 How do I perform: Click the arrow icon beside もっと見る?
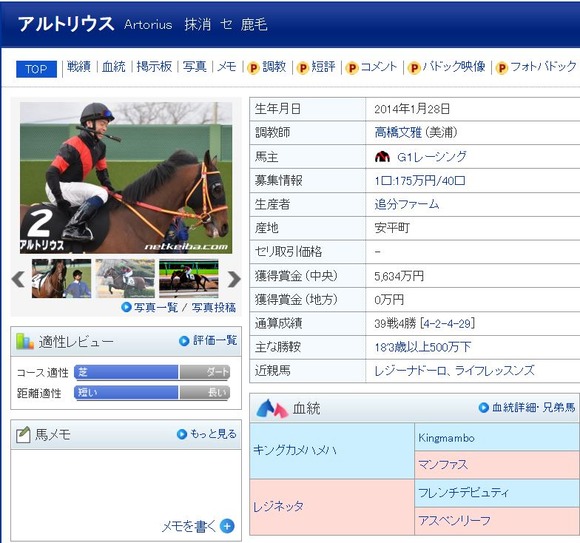click(182, 434)
